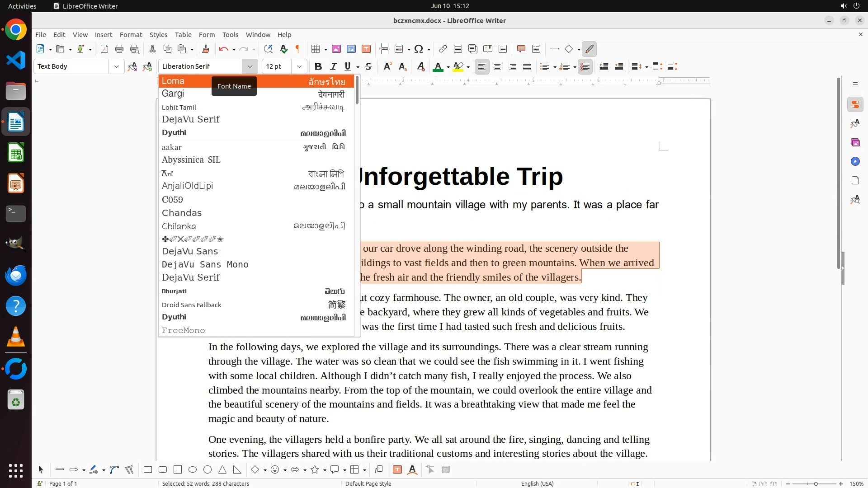868x488 pixels.
Task: Toggle Formatting Marks pilcrow
Action: coord(298,49)
